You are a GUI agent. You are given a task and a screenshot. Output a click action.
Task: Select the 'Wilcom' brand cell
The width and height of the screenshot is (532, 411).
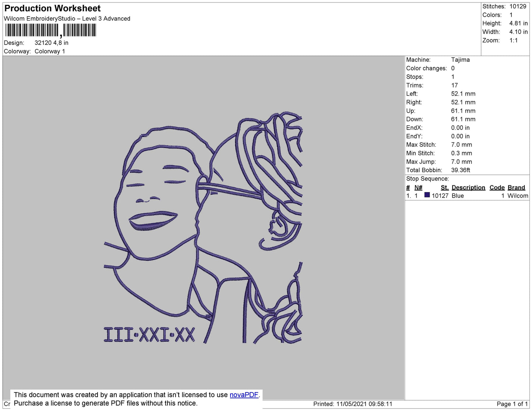(x=518, y=196)
